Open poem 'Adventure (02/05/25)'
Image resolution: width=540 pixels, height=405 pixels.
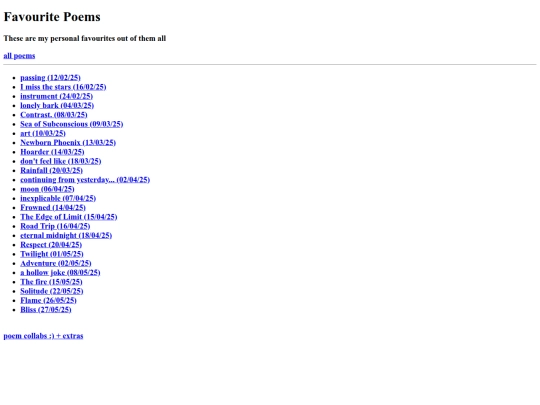56,263
